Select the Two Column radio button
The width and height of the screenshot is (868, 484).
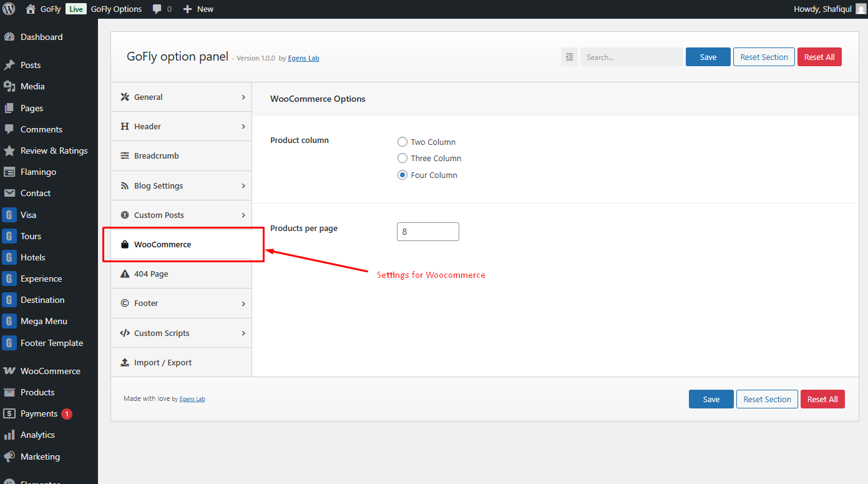click(x=402, y=142)
